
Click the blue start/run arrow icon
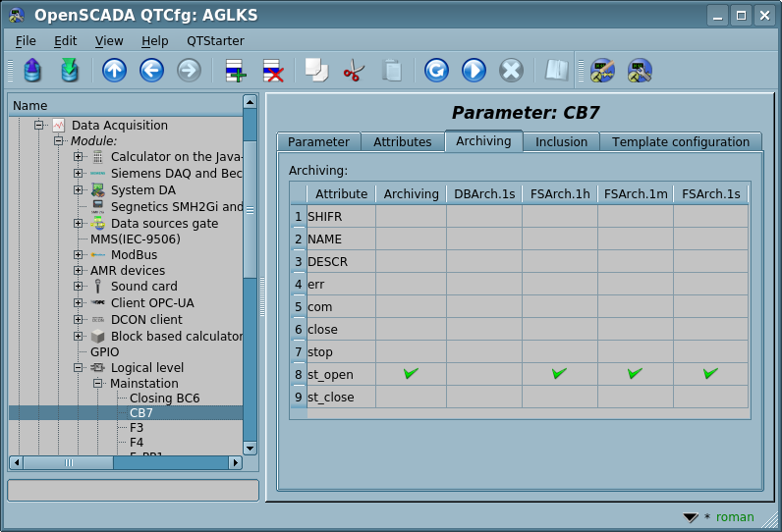(474, 71)
